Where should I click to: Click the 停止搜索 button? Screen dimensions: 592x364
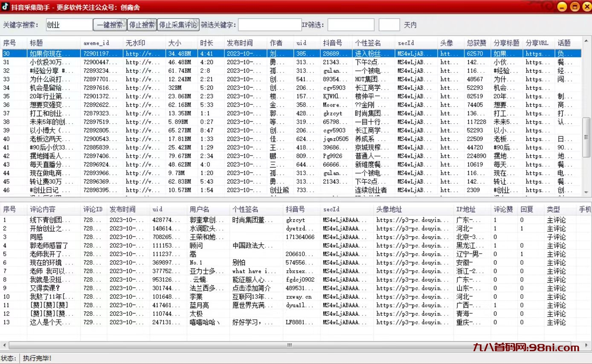pos(142,25)
